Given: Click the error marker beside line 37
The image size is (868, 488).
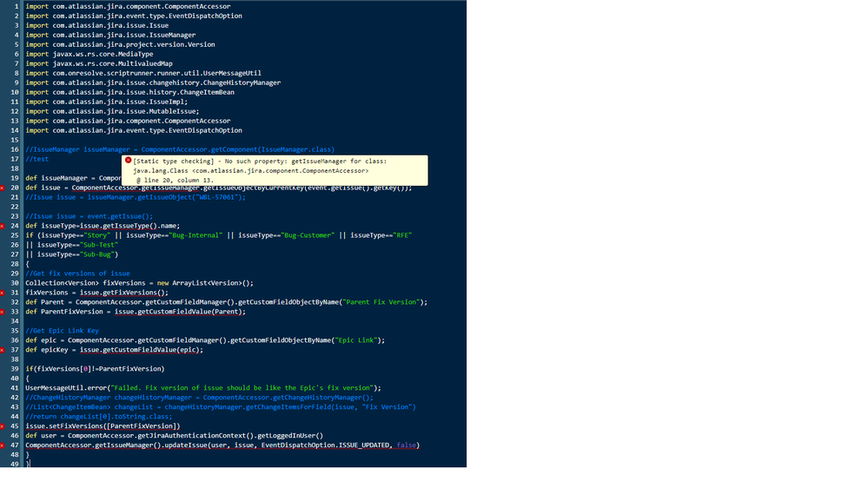Looking at the screenshot, I should 3,350.
